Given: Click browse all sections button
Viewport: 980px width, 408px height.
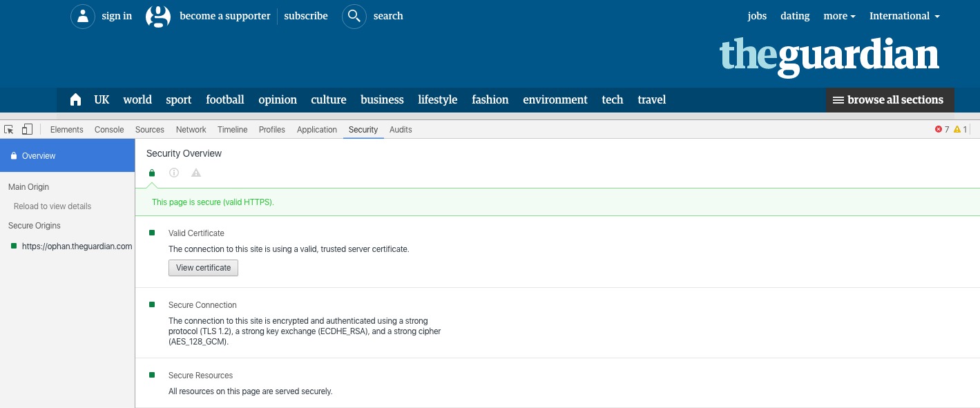Looking at the screenshot, I should (x=890, y=100).
